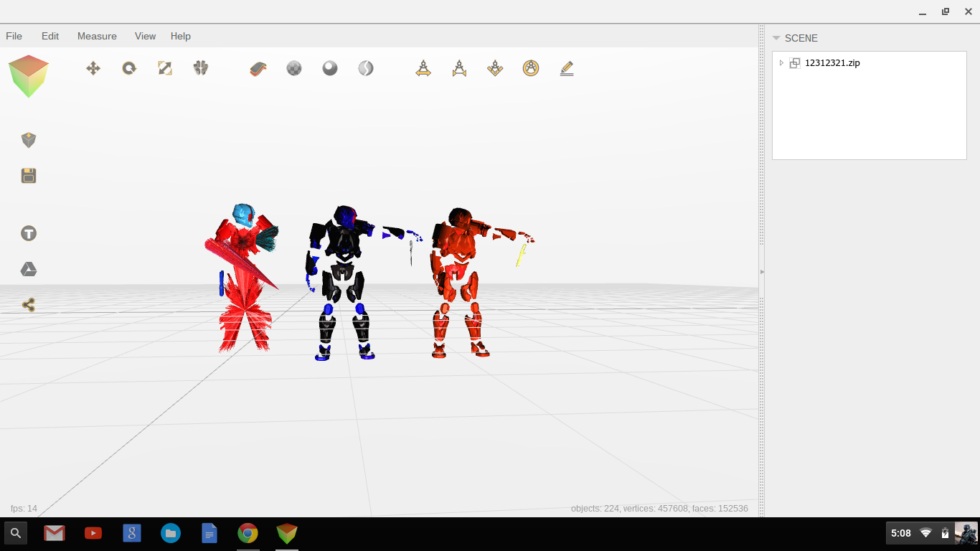This screenshot has height=551, width=980.
Task: Click the red layered material icon
Action: [x=258, y=68]
